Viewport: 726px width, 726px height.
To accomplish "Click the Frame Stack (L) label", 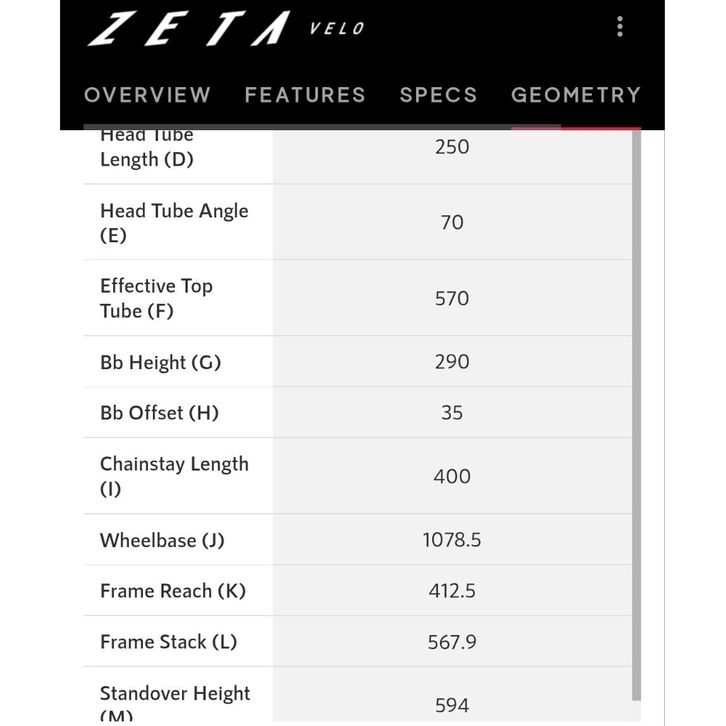I will [x=168, y=642].
